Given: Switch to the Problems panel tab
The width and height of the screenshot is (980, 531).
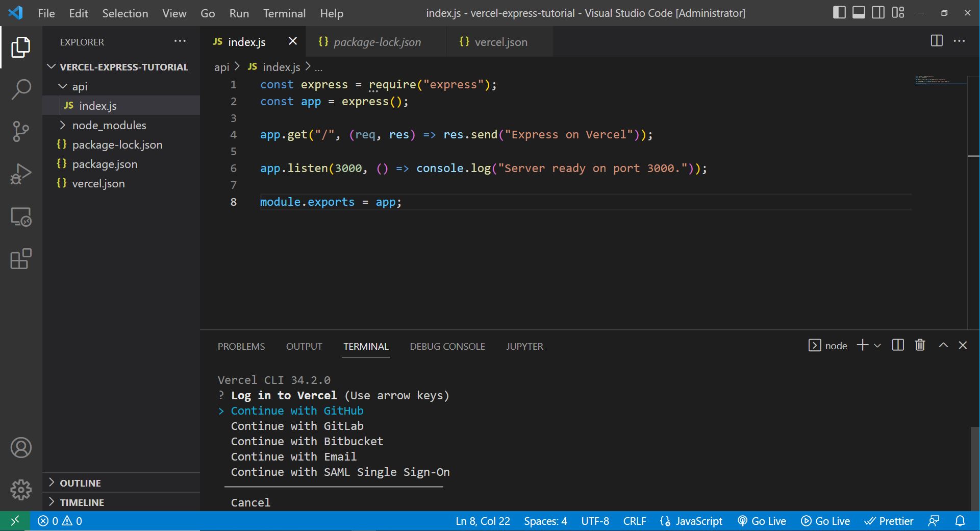Looking at the screenshot, I should click(x=241, y=346).
